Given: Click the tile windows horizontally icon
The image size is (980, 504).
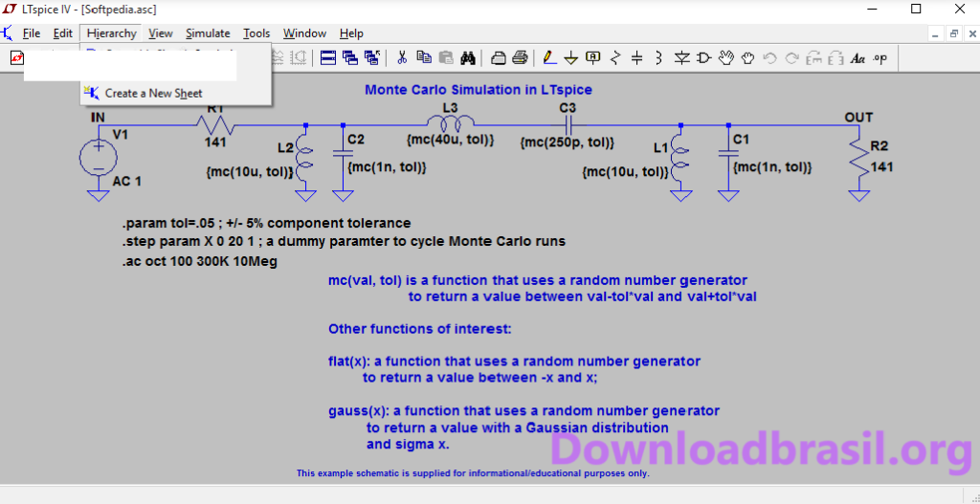Looking at the screenshot, I should point(328,58).
